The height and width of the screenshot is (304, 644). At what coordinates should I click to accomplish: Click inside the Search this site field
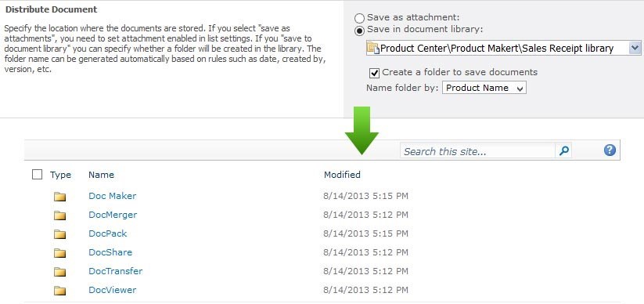[x=477, y=151]
